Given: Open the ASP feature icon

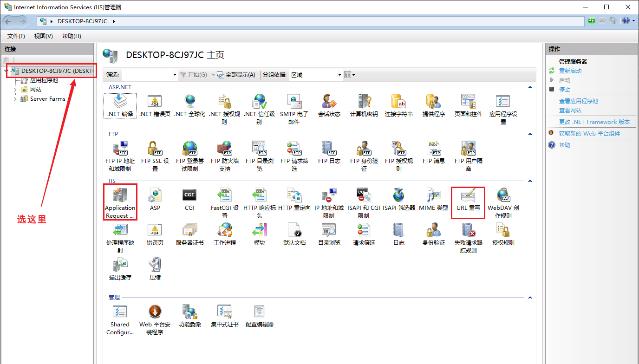Looking at the screenshot, I should tap(155, 200).
